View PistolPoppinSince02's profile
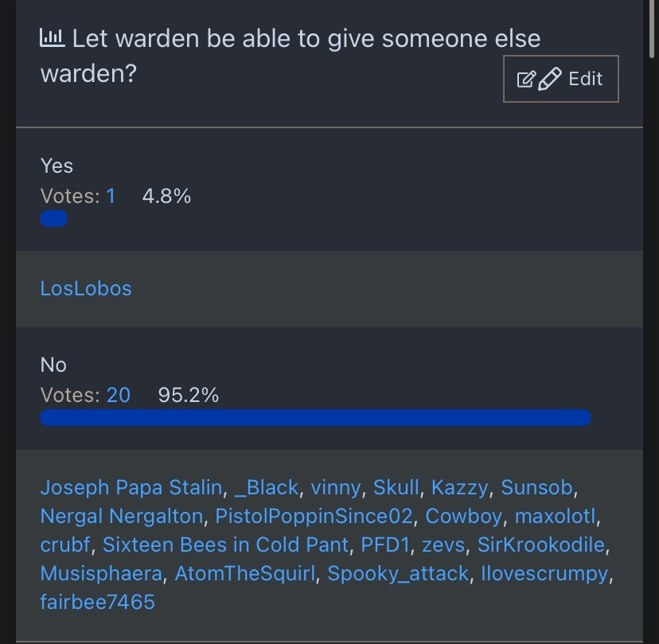This screenshot has height=644, width=659. pyautogui.click(x=314, y=516)
